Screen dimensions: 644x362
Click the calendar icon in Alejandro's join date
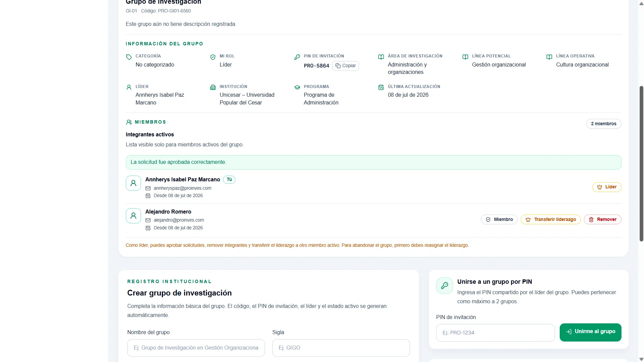[x=148, y=228]
